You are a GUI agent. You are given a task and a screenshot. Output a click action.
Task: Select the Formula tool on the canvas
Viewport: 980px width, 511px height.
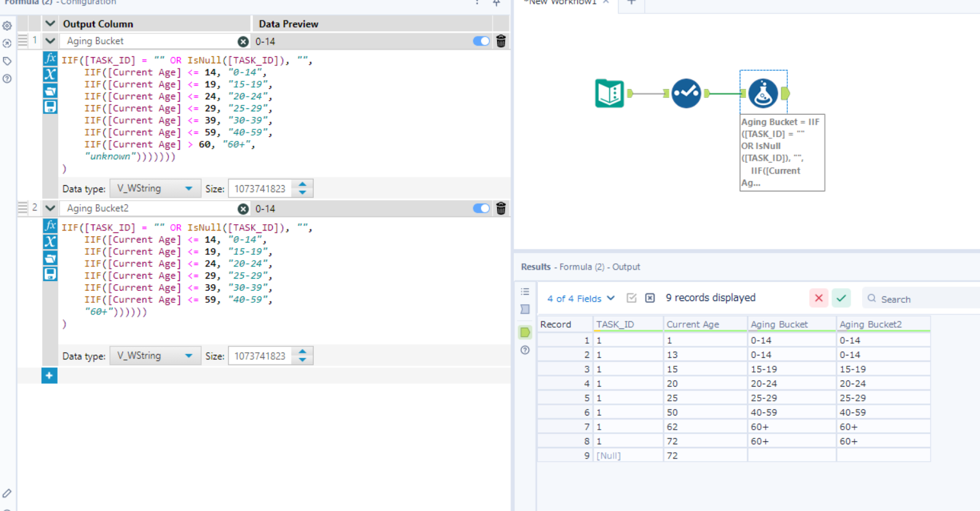point(763,92)
